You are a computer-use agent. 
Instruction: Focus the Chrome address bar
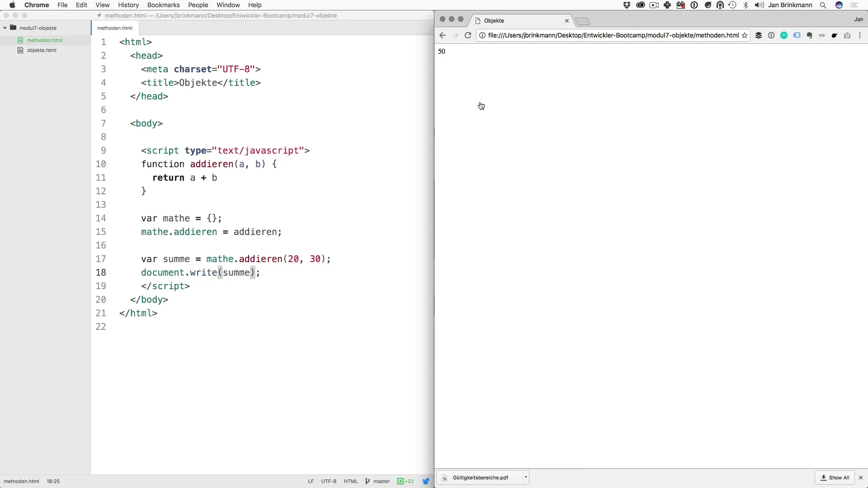613,35
